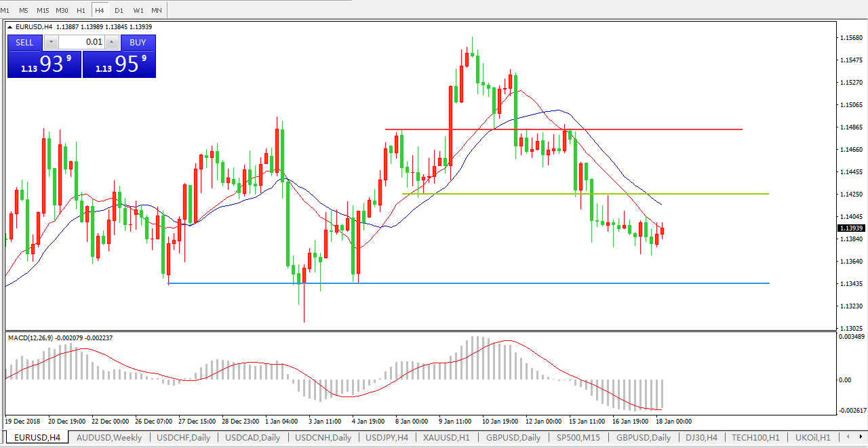Switch chart to M1 timeframe
This screenshot has height=448, width=868.
coord(5,10)
